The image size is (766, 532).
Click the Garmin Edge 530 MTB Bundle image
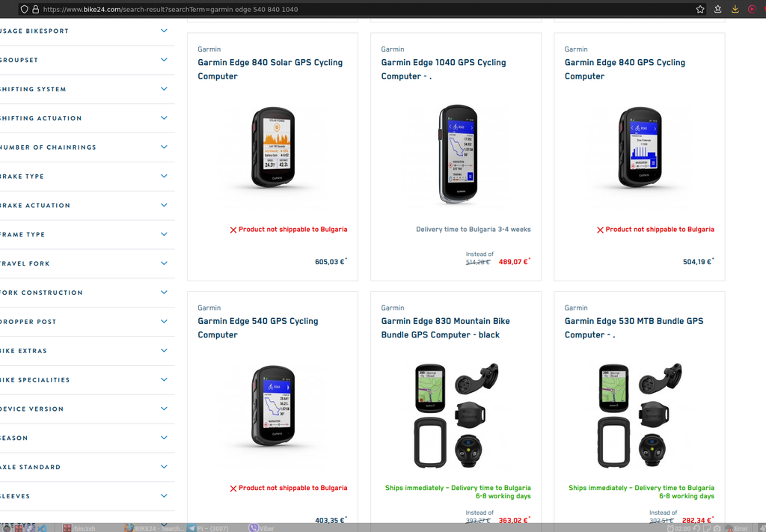tap(640, 415)
